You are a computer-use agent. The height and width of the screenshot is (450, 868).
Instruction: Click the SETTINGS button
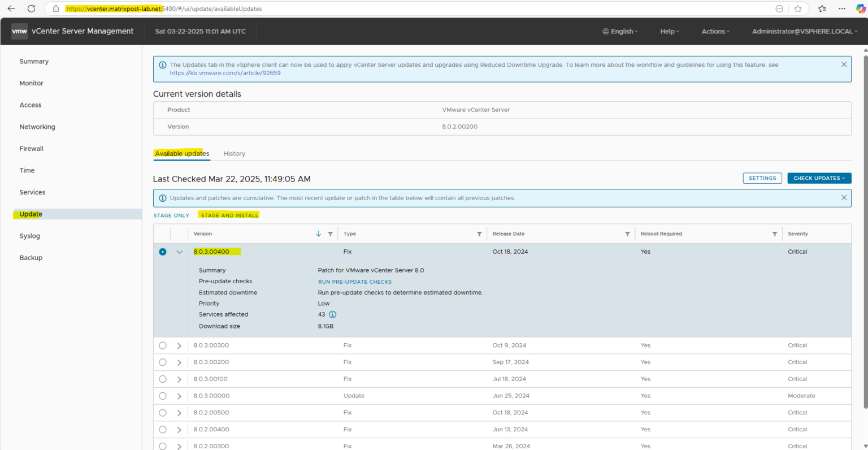click(x=762, y=178)
